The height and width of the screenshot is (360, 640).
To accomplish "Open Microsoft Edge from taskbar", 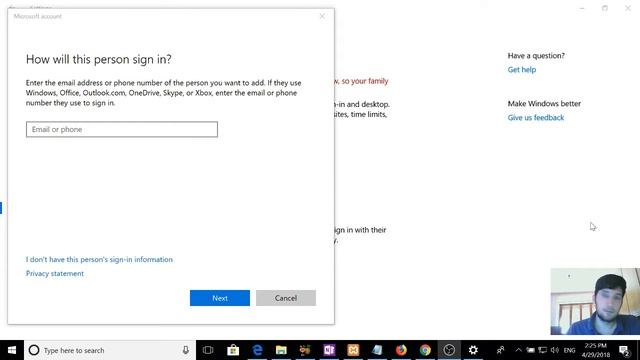I will pyautogui.click(x=258, y=350).
